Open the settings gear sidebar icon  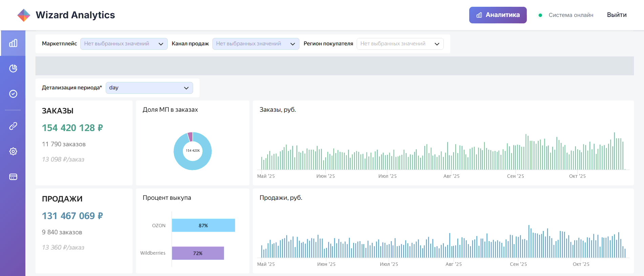click(13, 151)
